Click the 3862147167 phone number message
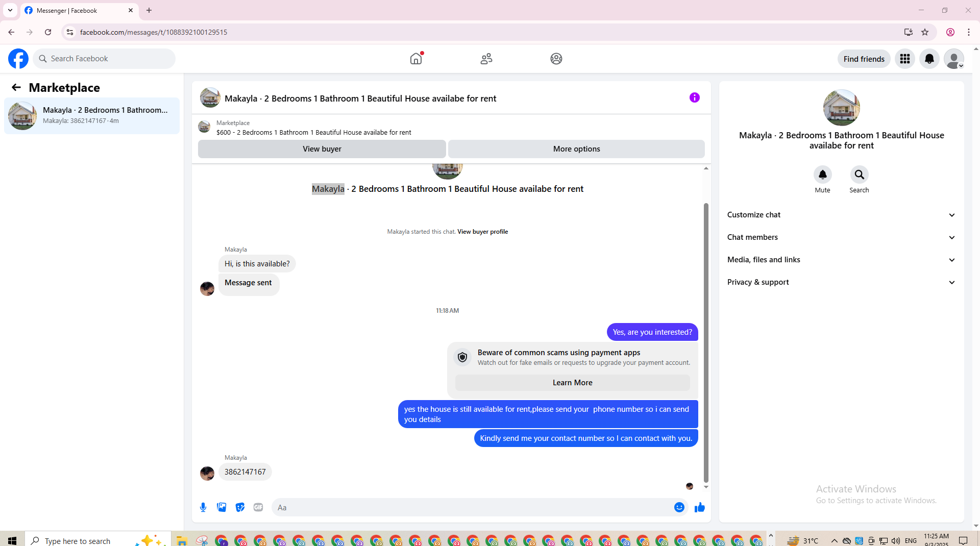The width and height of the screenshot is (980, 546). (x=245, y=472)
